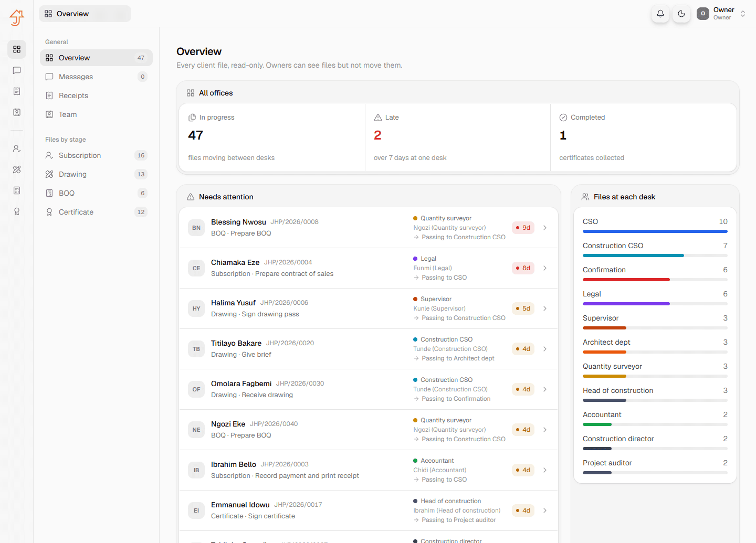756x543 pixels.
Task: Click Omolara Fagbemi file name
Action: point(241,384)
